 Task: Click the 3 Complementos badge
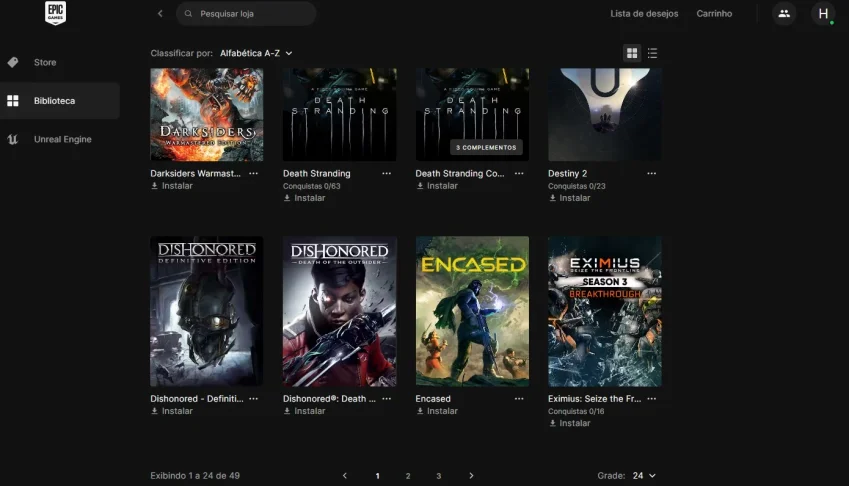[x=486, y=147]
